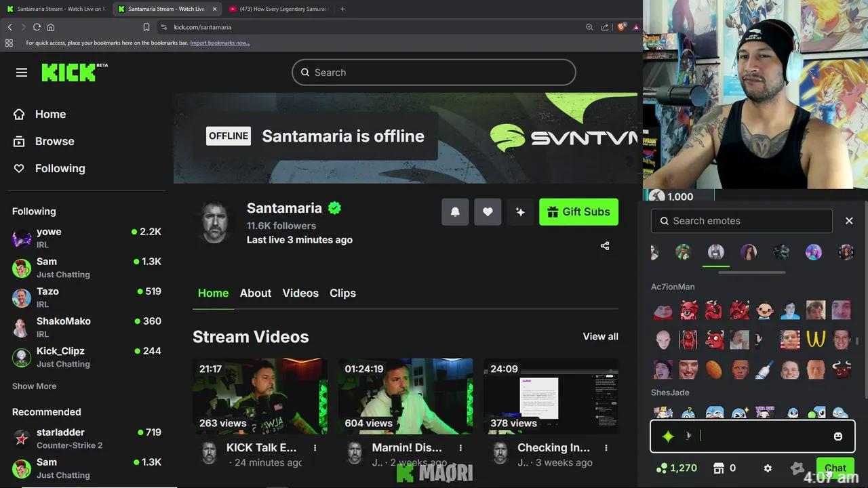Image resolution: width=868 pixels, height=488 pixels.
Task: Select the American flag face emote
Action: [790, 339]
